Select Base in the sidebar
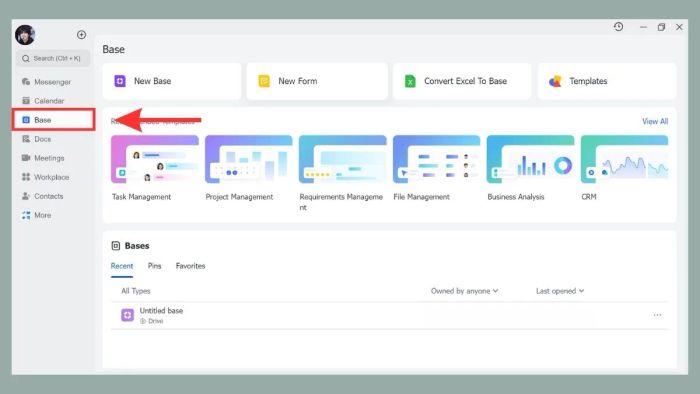The image size is (700, 394). (53, 120)
